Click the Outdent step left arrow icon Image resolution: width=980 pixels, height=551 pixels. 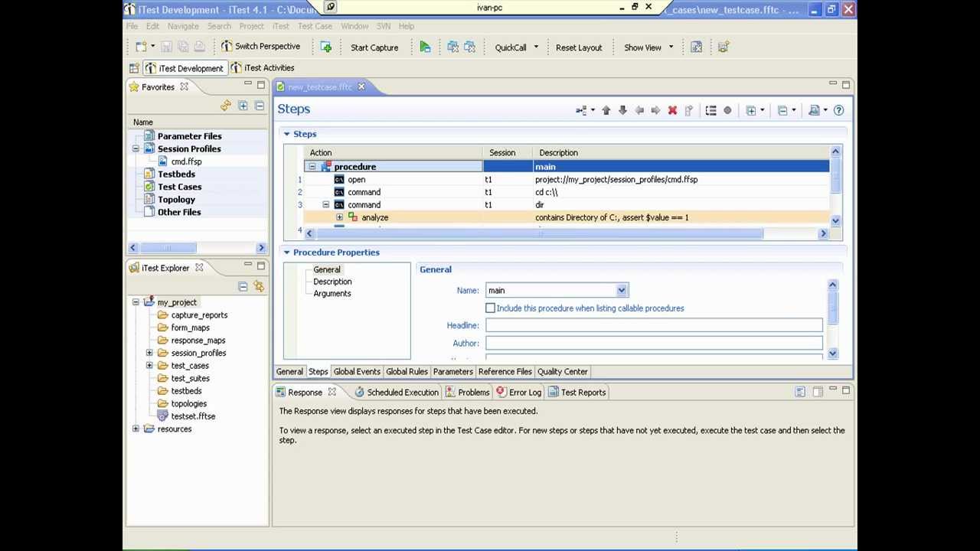coord(639,110)
